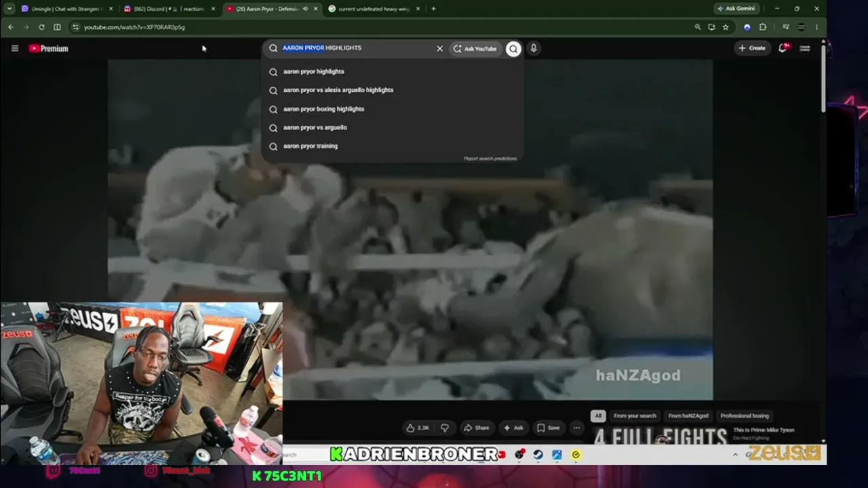The width and height of the screenshot is (868, 488).
Task: Close the Aaron Pryor YouTube tab
Action: point(315,9)
